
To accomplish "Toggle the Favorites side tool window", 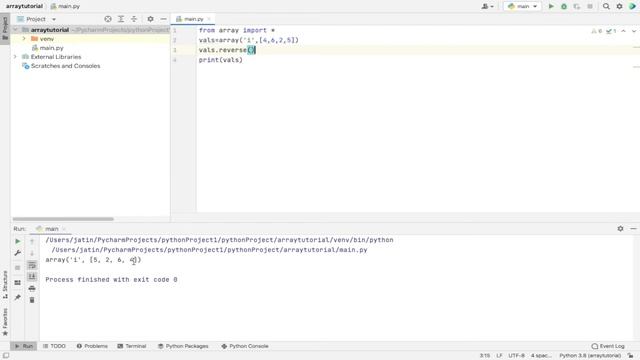I will pos(5,322).
